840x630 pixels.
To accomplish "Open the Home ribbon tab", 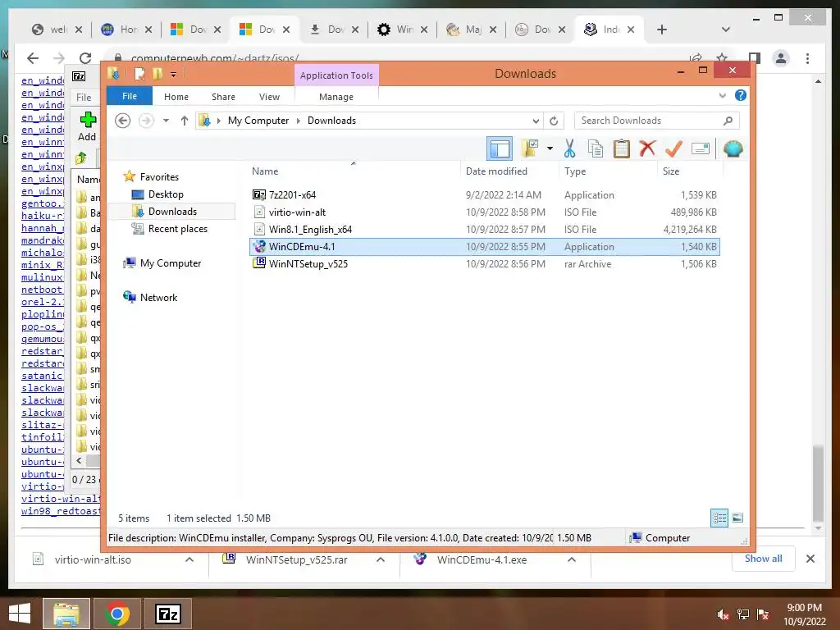I will 176,97.
